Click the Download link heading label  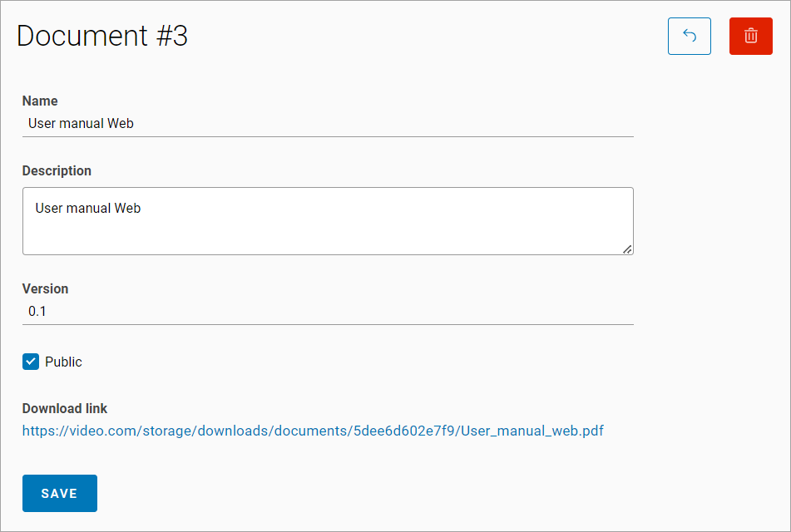pos(65,408)
